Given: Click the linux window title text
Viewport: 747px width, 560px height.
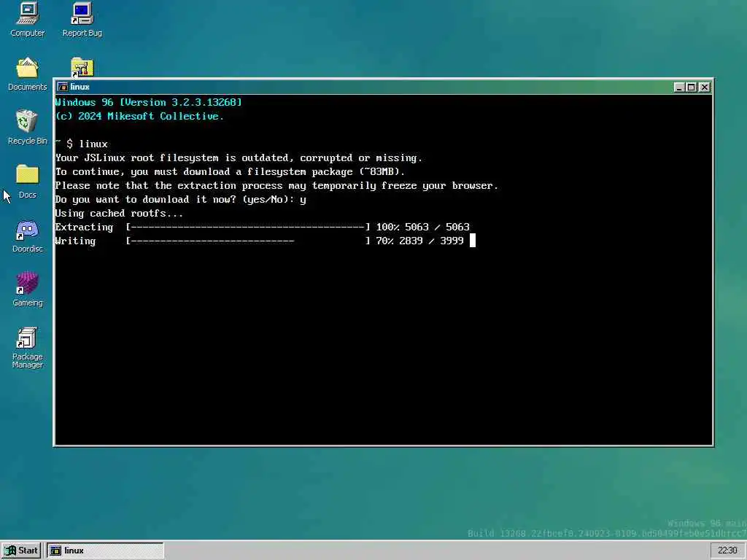Looking at the screenshot, I should click(80, 87).
